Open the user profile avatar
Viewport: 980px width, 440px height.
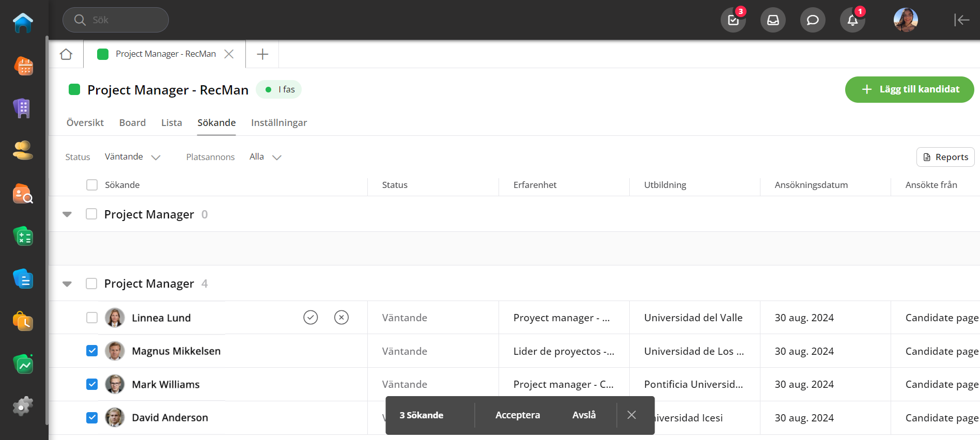(906, 20)
